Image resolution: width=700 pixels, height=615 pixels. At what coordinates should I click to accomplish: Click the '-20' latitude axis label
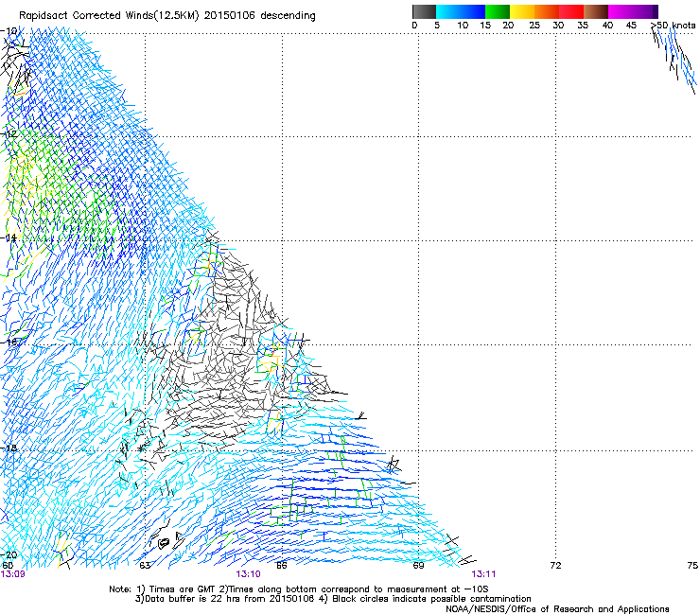tap(9, 554)
